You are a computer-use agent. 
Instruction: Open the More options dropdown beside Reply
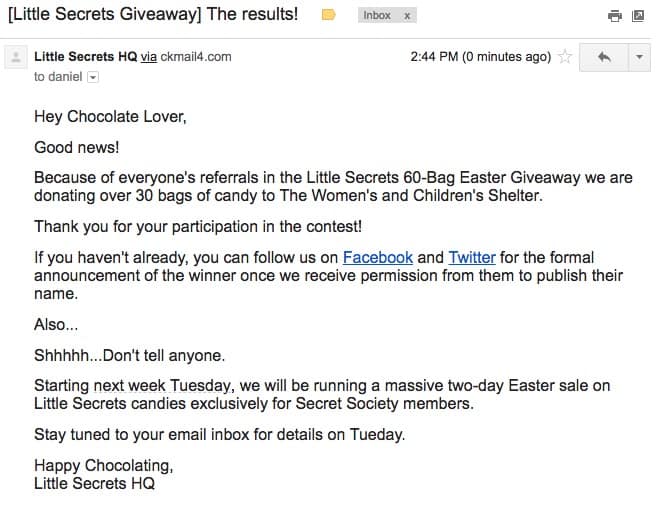(638, 57)
